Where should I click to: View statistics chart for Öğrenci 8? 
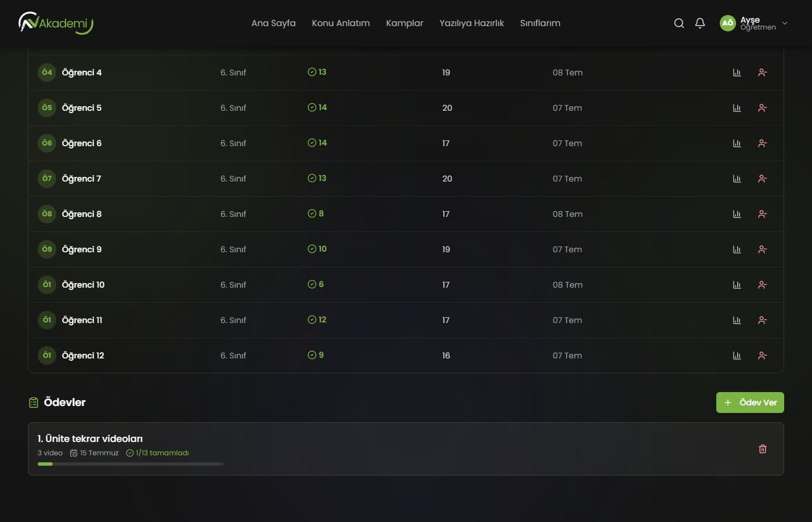(x=737, y=214)
